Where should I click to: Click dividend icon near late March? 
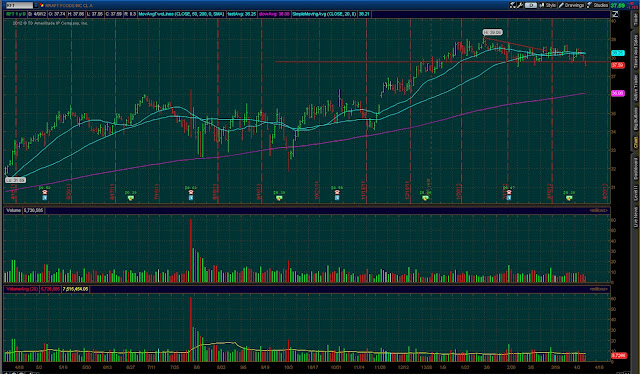click(569, 198)
